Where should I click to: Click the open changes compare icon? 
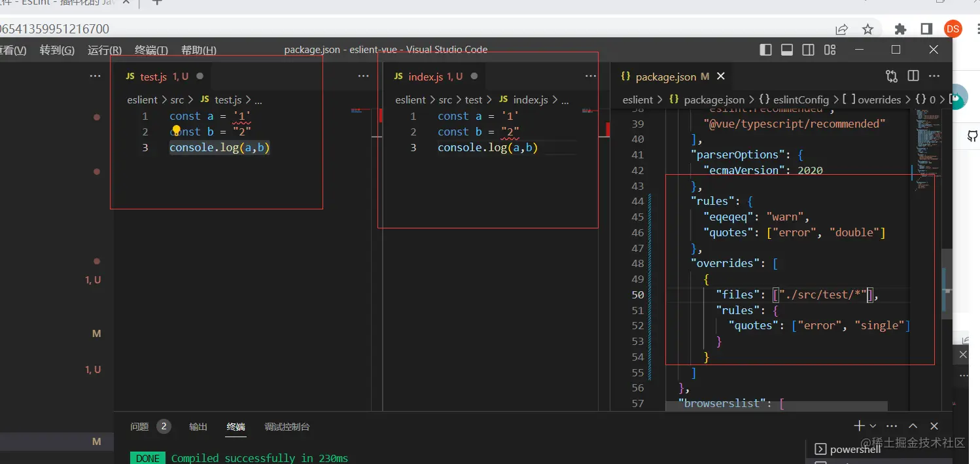point(892,76)
